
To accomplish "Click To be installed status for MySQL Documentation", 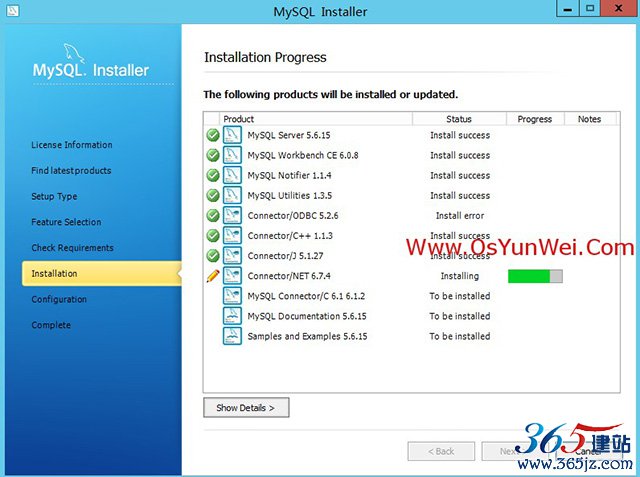I will tap(460, 316).
